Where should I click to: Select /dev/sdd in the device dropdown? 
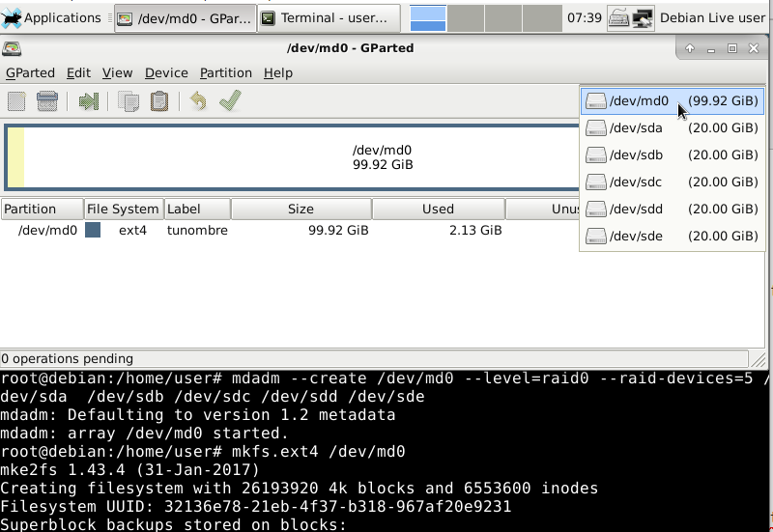tap(673, 210)
